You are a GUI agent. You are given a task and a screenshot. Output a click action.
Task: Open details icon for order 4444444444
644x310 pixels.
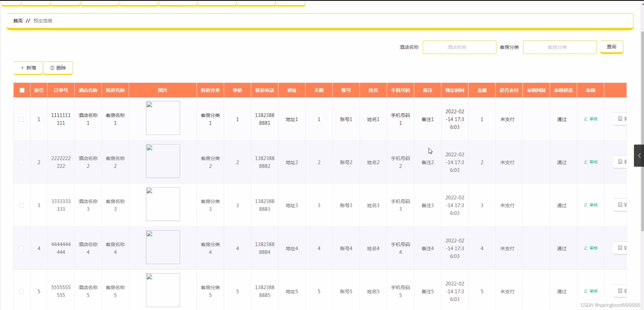[x=620, y=248]
